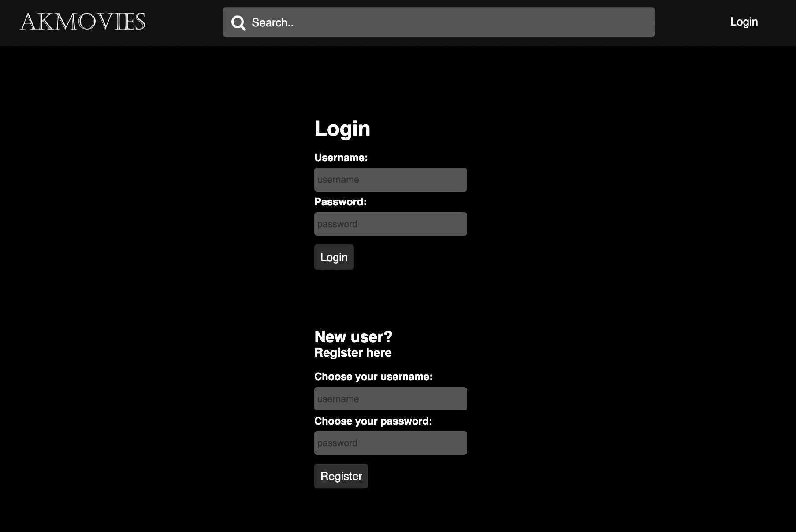Click the AKMOVIES logo
Image resolution: width=796 pixels, height=532 pixels.
click(83, 22)
